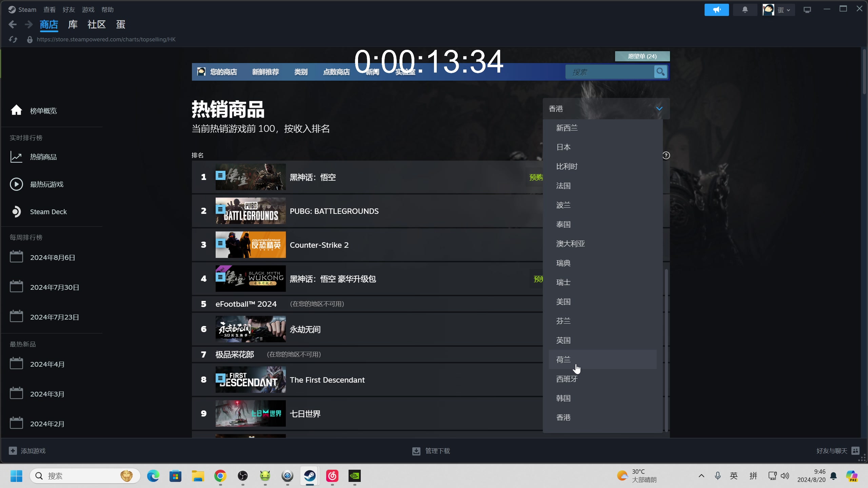Switch to the 社区 tab
The image size is (868, 488).
97,24
